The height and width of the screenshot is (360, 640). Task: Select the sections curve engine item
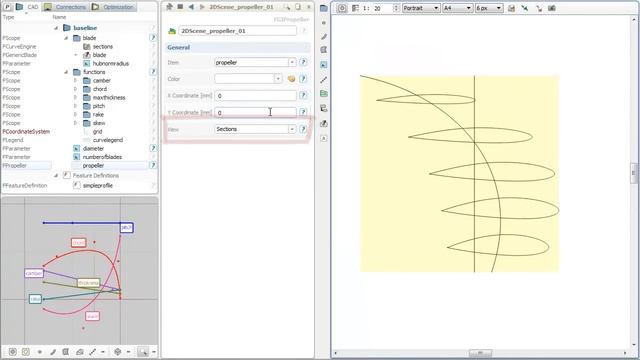102,47
